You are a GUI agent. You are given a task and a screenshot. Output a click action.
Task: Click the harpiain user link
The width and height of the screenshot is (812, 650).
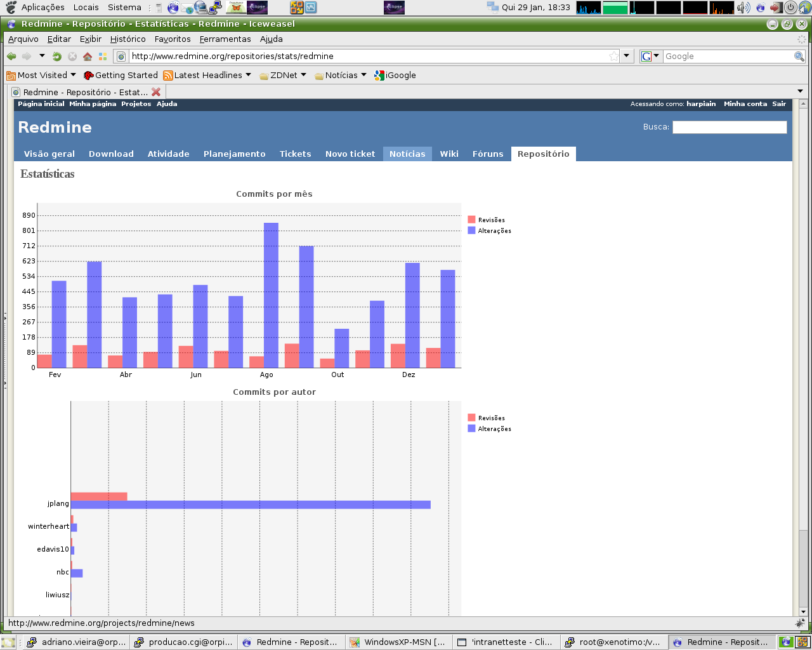coord(701,104)
